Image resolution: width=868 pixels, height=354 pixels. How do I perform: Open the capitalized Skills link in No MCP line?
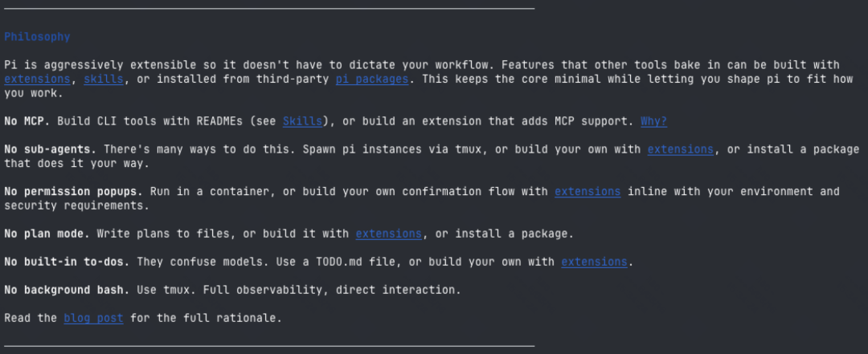pyautogui.click(x=302, y=121)
